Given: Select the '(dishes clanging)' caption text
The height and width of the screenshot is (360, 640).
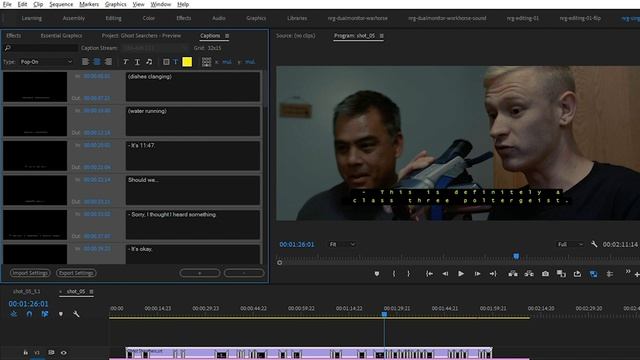Looking at the screenshot, I should 149,77.
